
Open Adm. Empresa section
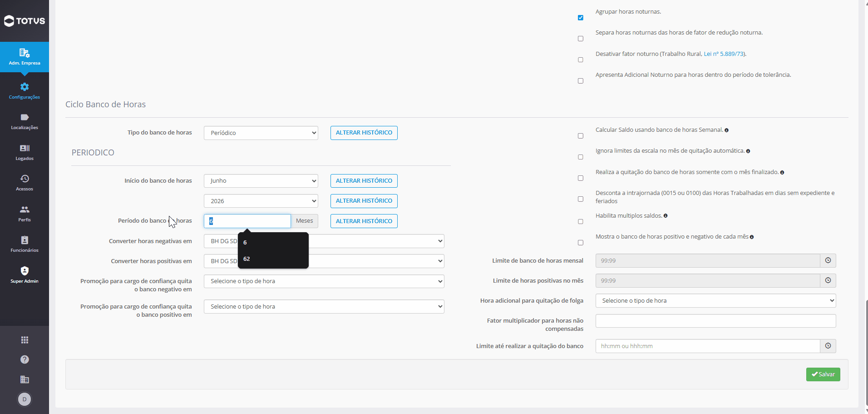(x=25, y=57)
